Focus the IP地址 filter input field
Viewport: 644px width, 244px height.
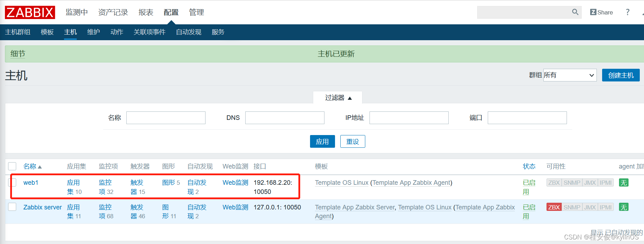pos(409,118)
